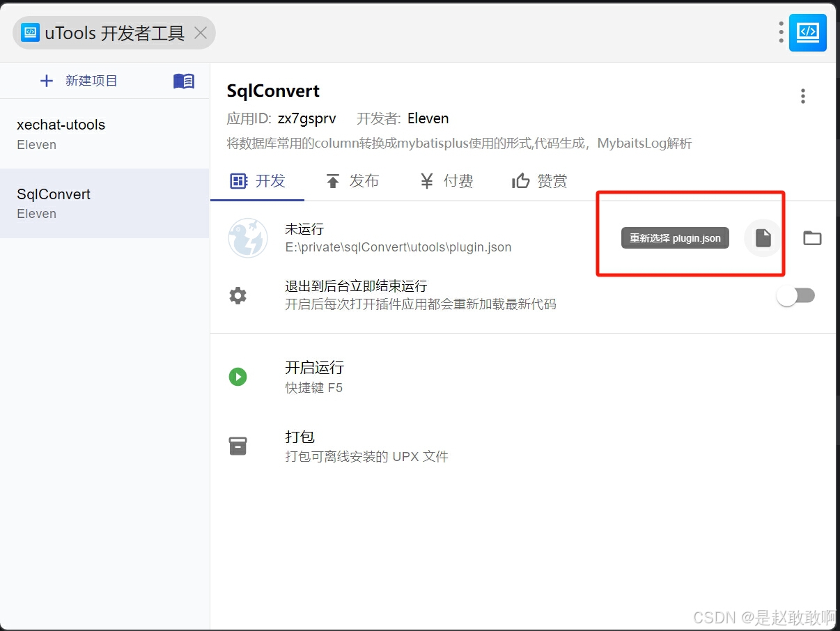The width and height of the screenshot is (840, 631).
Task: Click the SqlConvert title heading
Action: (273, 91)
